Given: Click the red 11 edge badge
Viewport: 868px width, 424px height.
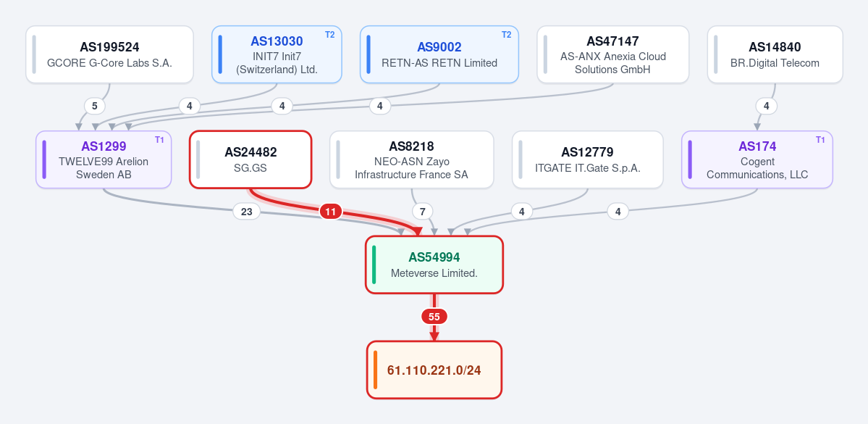Looking at the screenshot, I should 331,211.
